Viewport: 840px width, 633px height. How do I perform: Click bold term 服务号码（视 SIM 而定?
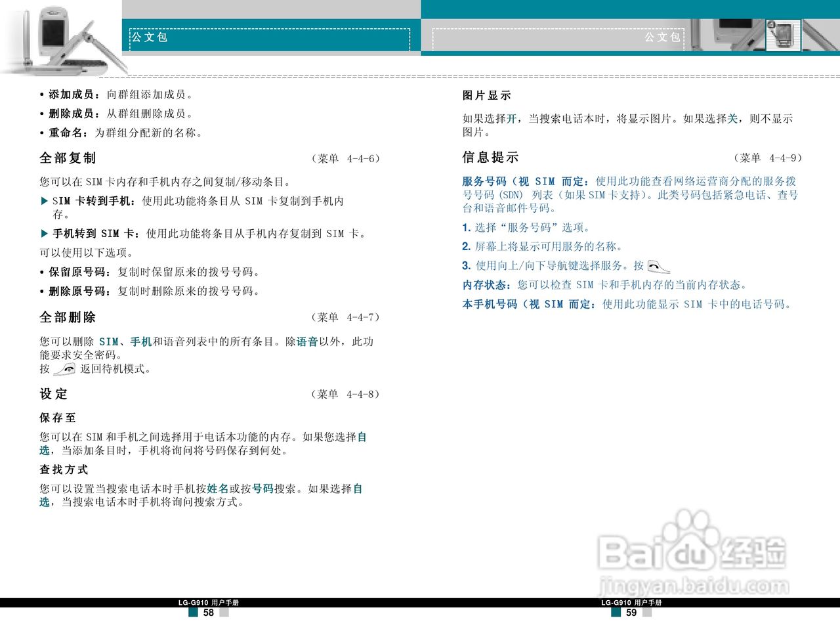click(525, 181)
